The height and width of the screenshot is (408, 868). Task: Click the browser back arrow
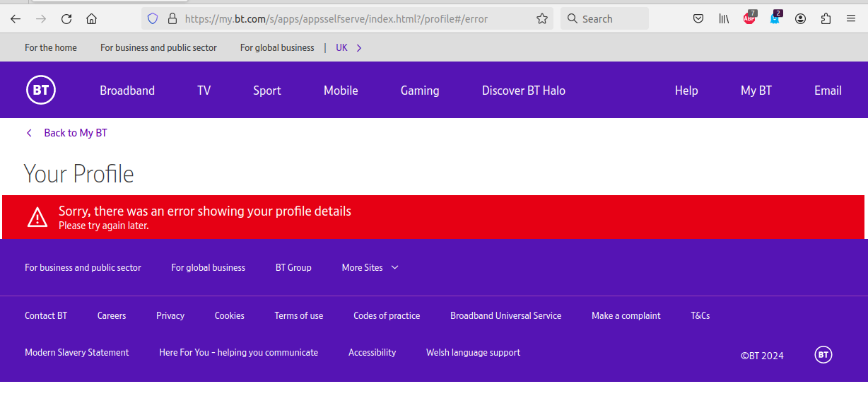16,19
